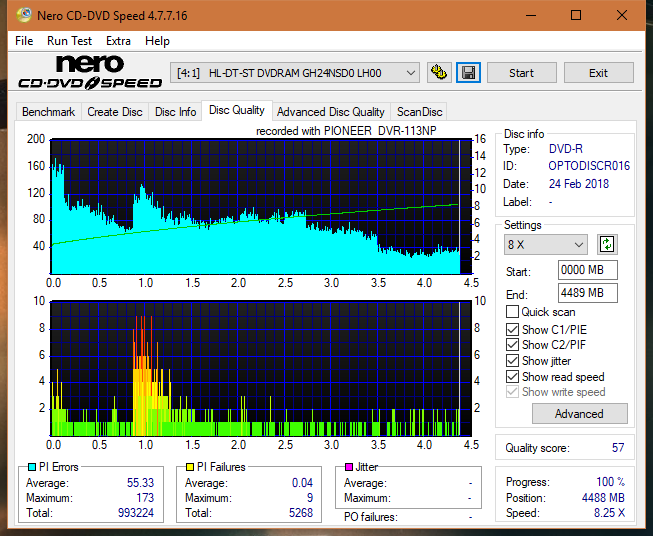Click PI Errors maximum value 173

(x=145, y=498)
